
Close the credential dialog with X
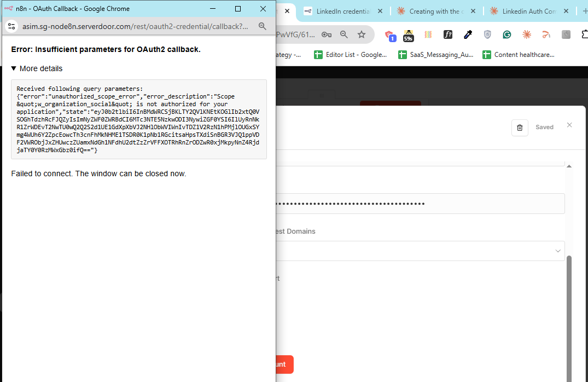pyautogui.click(x=569, y=125)
